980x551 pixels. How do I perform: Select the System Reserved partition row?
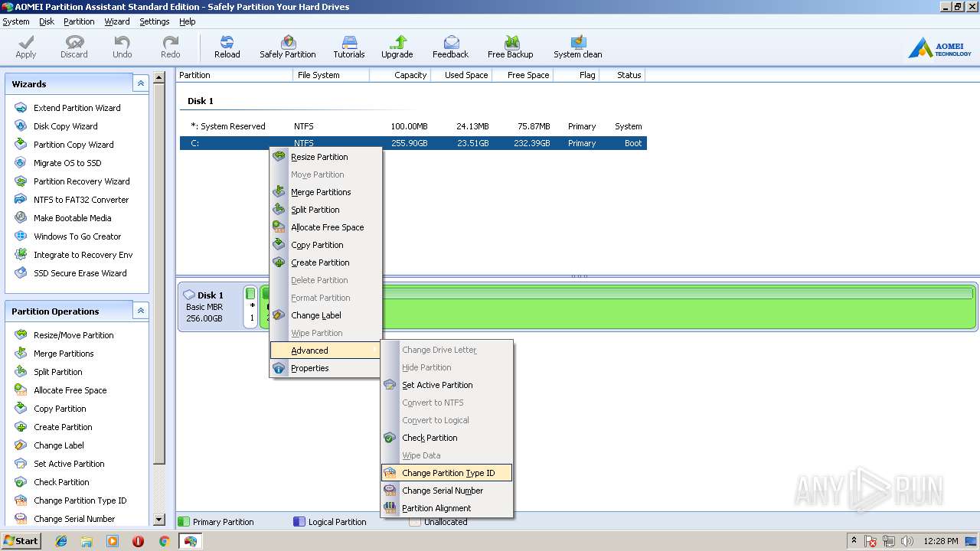tap(413, 126)
